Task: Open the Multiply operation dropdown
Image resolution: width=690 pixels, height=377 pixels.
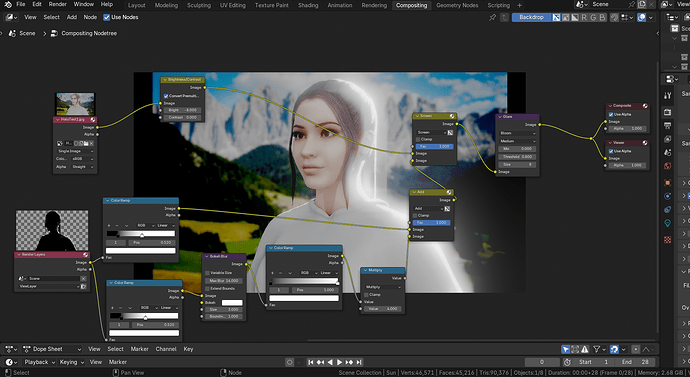Action: click(382, 287)
